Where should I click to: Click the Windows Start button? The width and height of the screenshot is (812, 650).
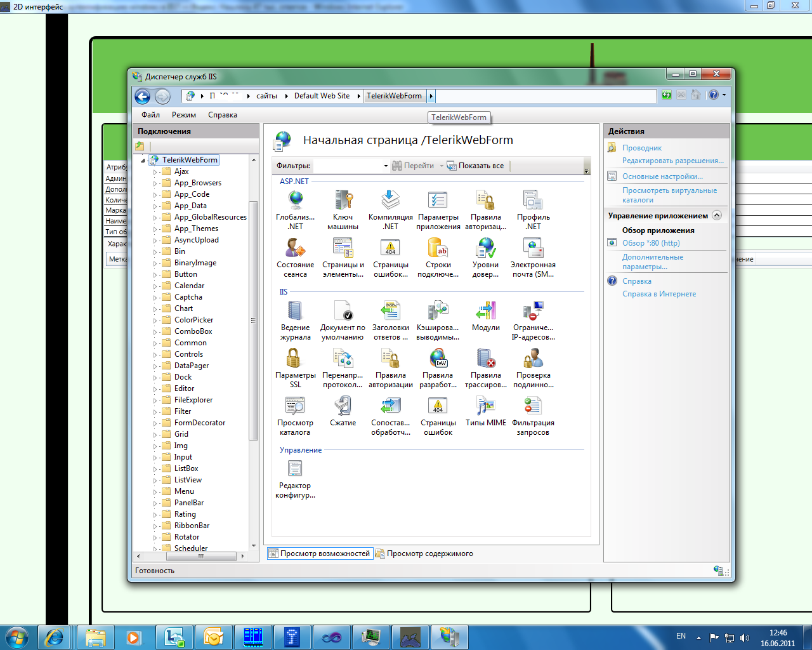(x=16, y=637)
